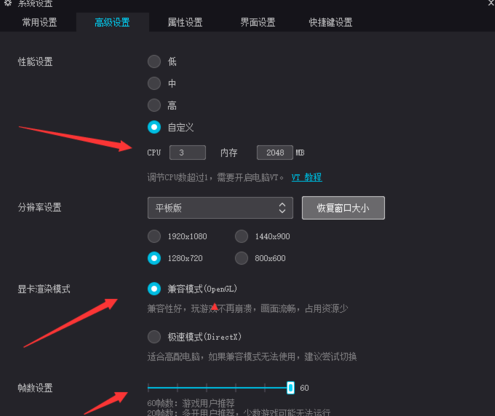Open the VT 教程 link
The image size is (495, 416).
click(307, 177)
